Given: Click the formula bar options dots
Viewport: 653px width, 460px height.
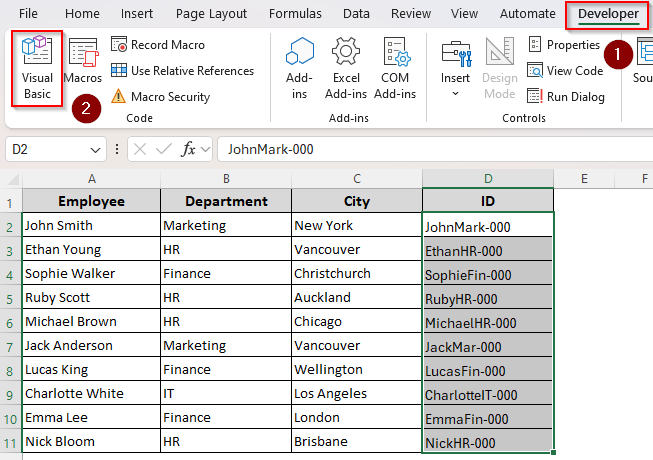Looking at the screenshot, I should [x=117, y=149].
